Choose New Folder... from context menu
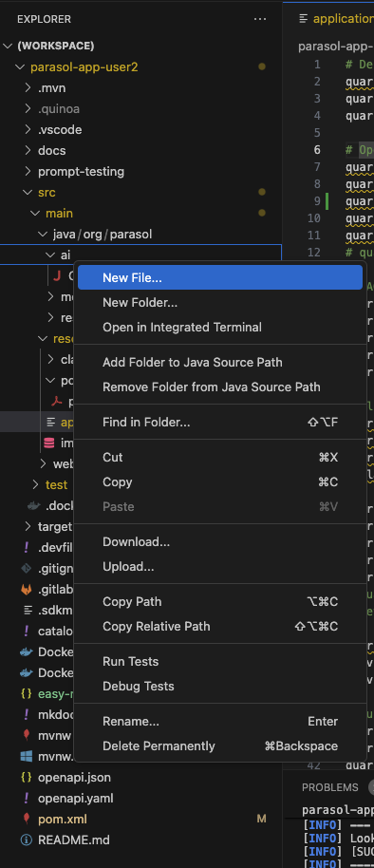The image size is (374, 868). coord(220,302)
